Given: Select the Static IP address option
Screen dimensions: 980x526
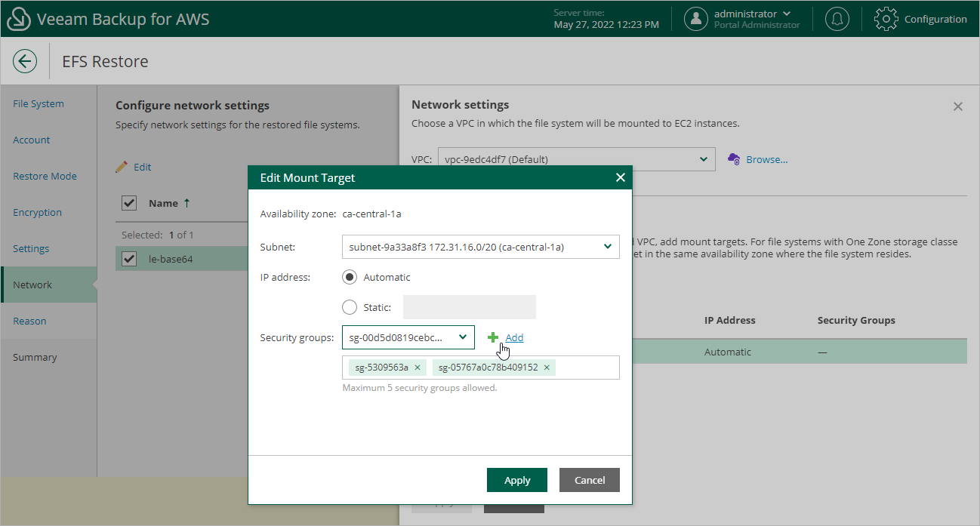Looking at the screenshot, I should click(x=348, y=307).
